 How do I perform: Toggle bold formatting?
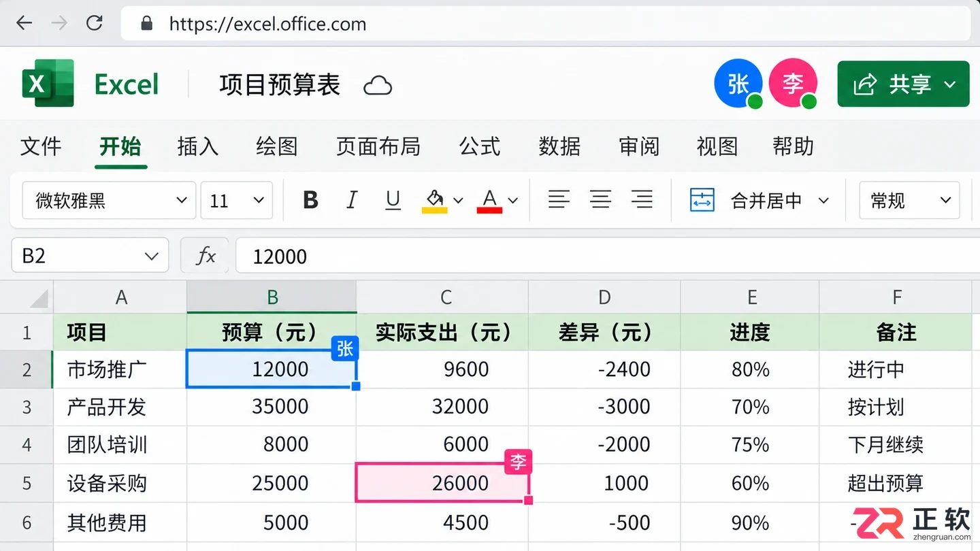click(x=310, y=200)
